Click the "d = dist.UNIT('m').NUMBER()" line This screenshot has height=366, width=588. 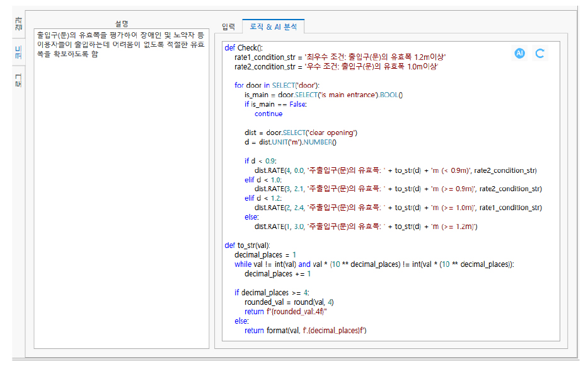pos(291,142)
